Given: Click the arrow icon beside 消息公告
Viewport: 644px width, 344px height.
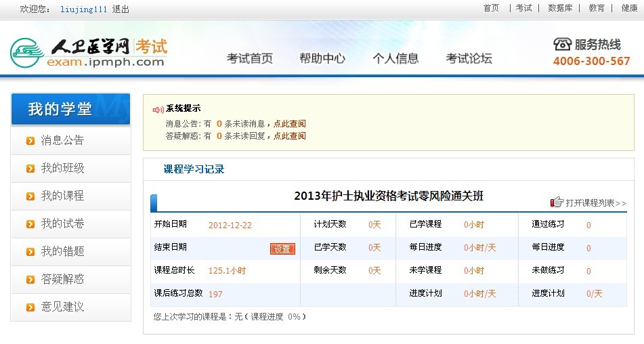Looking at the screenshot, I should (x=30, y=141).
